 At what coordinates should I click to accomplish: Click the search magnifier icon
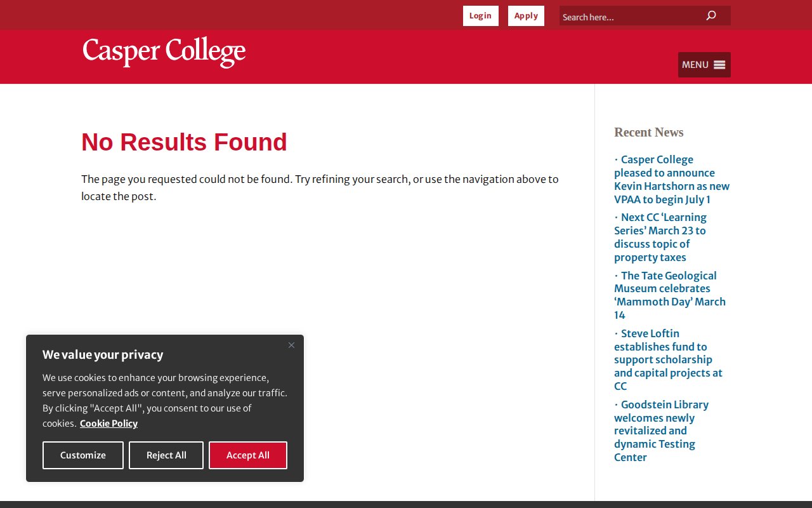(711, 16)
